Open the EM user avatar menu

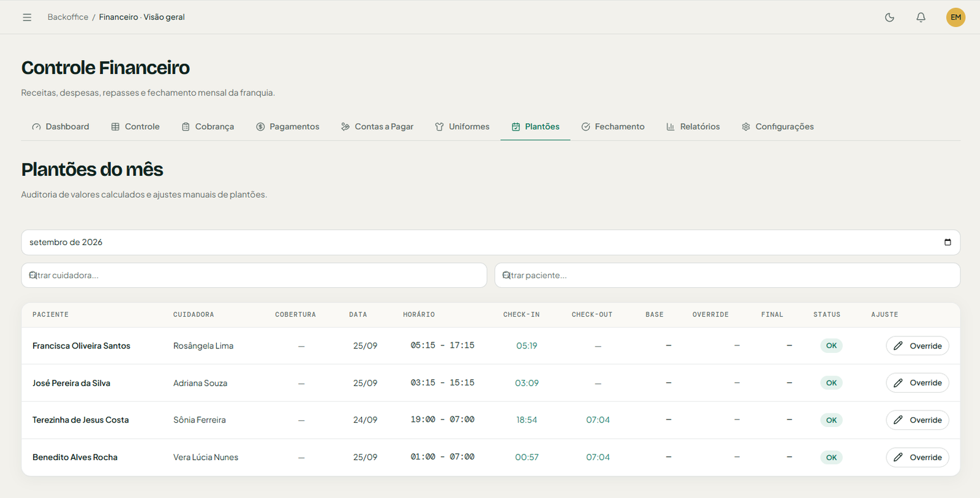coord(956,17)
